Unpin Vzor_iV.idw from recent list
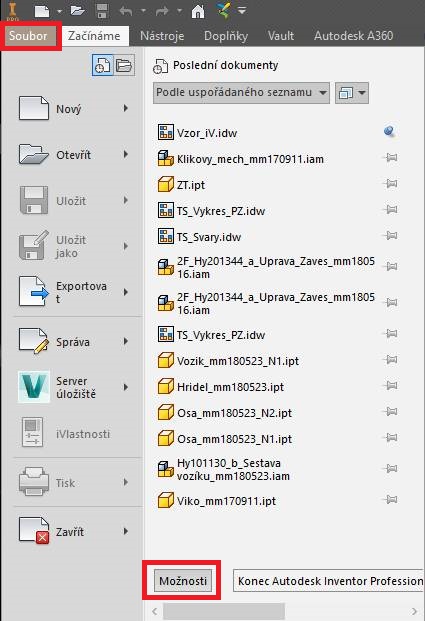 [x=389, y=131]
